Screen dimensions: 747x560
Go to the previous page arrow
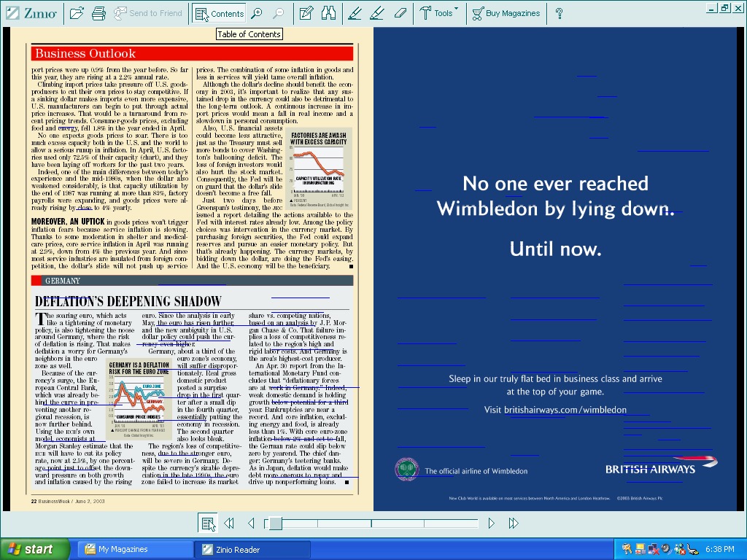coord(251,523)
